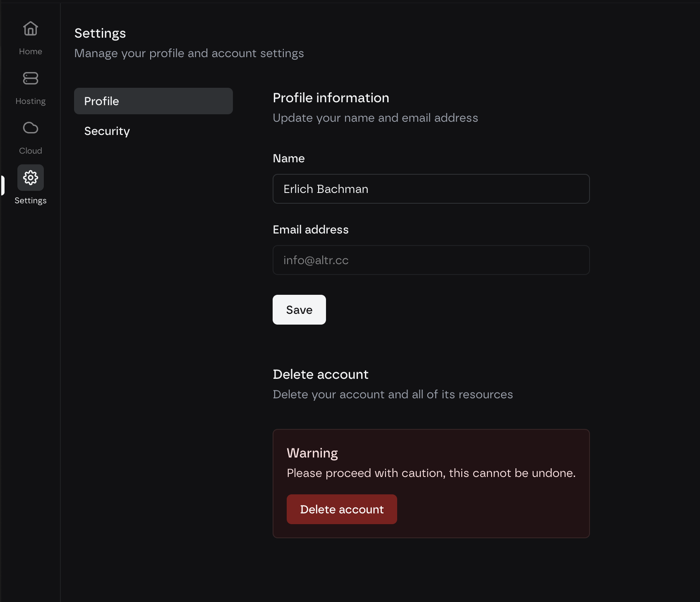This screenshot has width=700, height=602.
Task: Click the Warning title in red box
Action: click(312, 453)
